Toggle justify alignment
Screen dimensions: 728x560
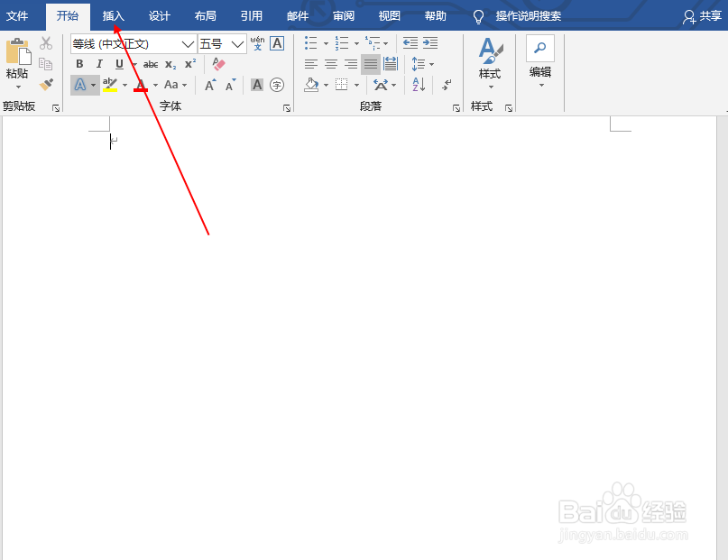(x=371, y=64)
